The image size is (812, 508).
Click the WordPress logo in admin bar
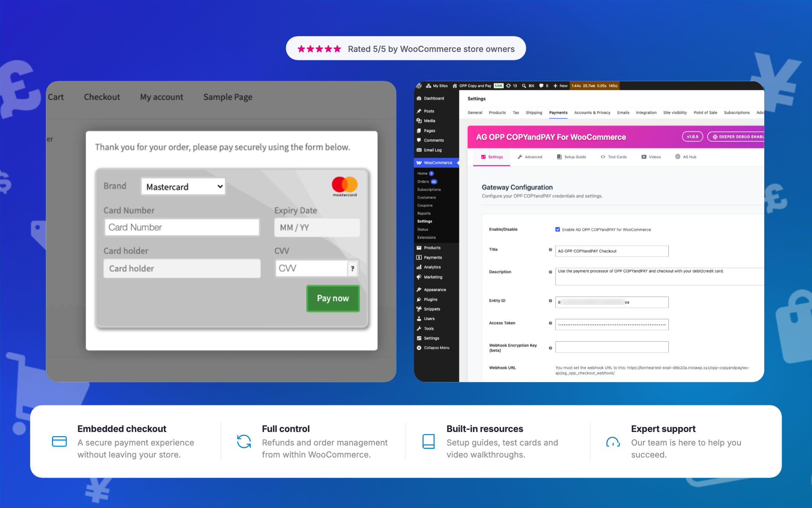[x=419, y=86]
